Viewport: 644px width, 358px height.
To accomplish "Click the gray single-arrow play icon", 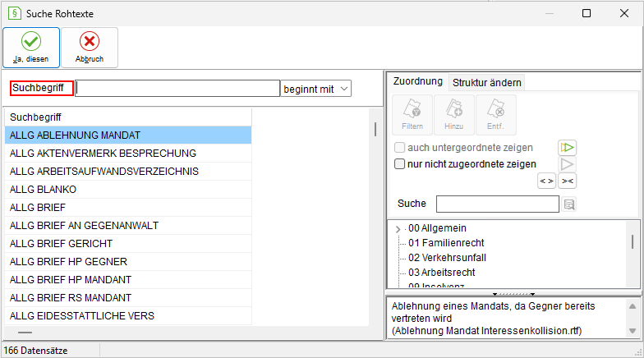I will click(567, 164).
